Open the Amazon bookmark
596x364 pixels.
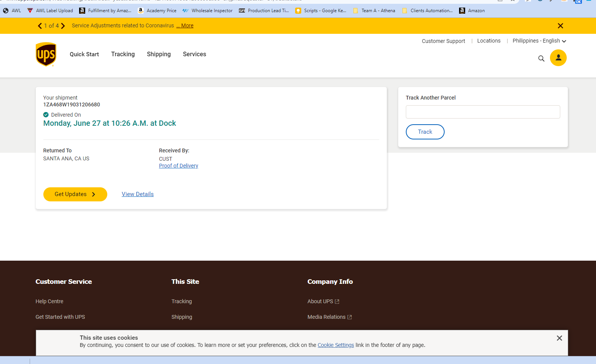(x=472, y=11)
